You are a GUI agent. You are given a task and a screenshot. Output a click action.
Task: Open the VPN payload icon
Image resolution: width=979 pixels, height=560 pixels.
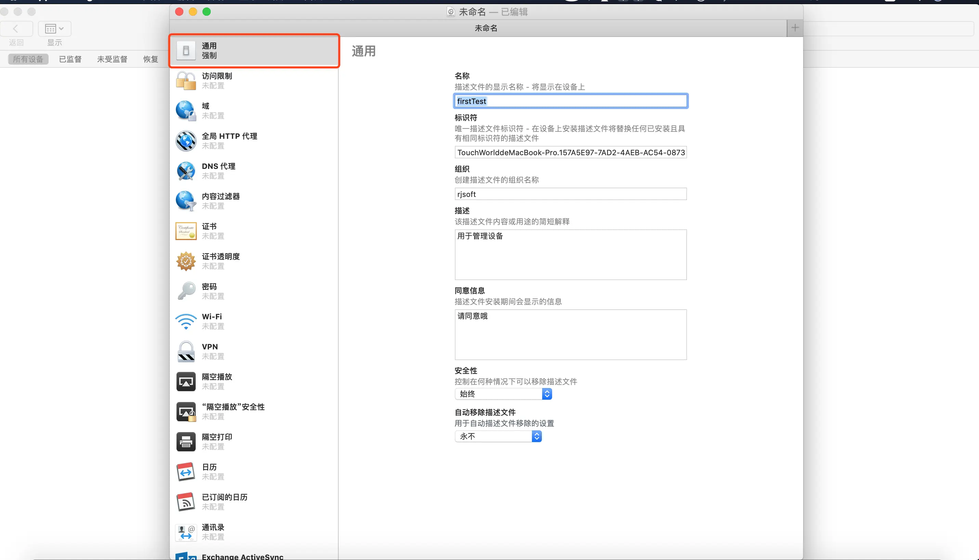coord(186,351)
